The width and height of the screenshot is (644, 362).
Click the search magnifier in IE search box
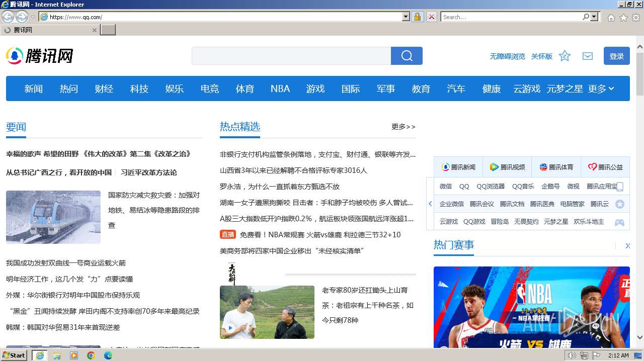[x=586, y=17]
